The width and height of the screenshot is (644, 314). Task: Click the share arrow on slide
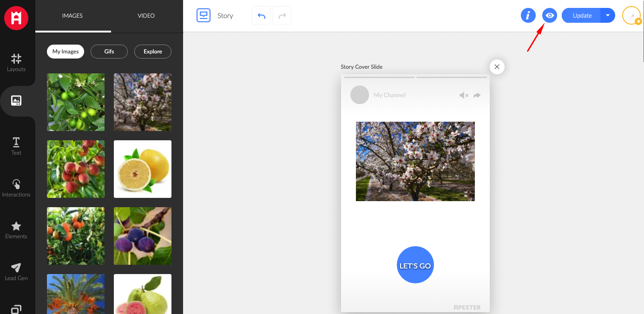477,95
